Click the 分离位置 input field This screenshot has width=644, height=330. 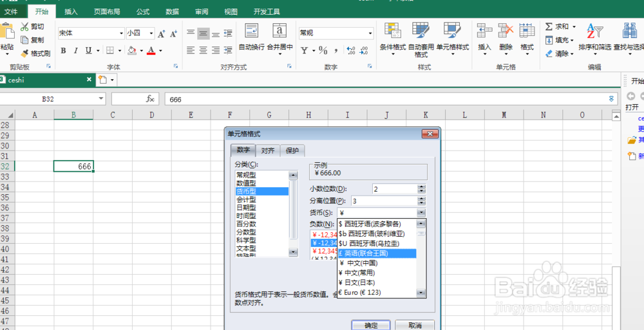[x=383, y=201]
